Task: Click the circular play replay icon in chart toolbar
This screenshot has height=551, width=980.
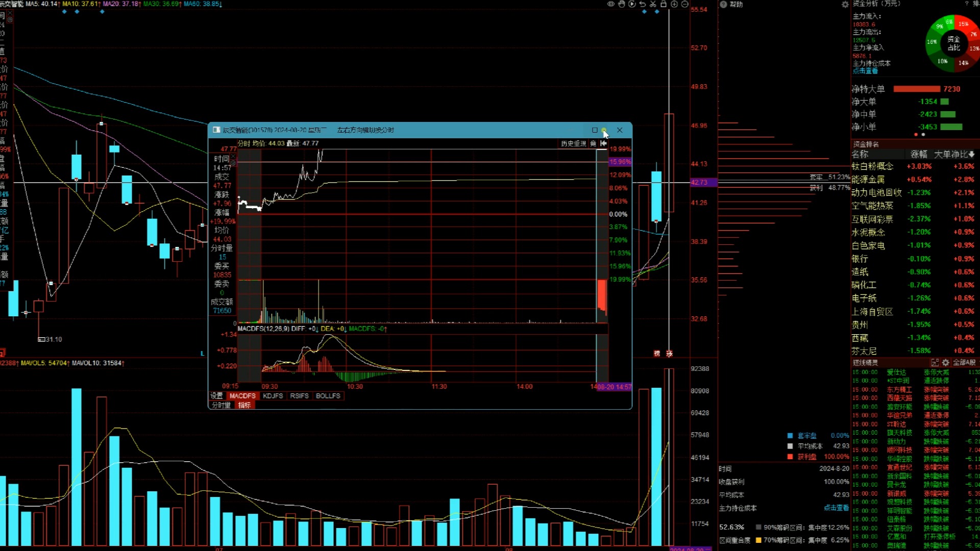Action: [x=632, y=4]
